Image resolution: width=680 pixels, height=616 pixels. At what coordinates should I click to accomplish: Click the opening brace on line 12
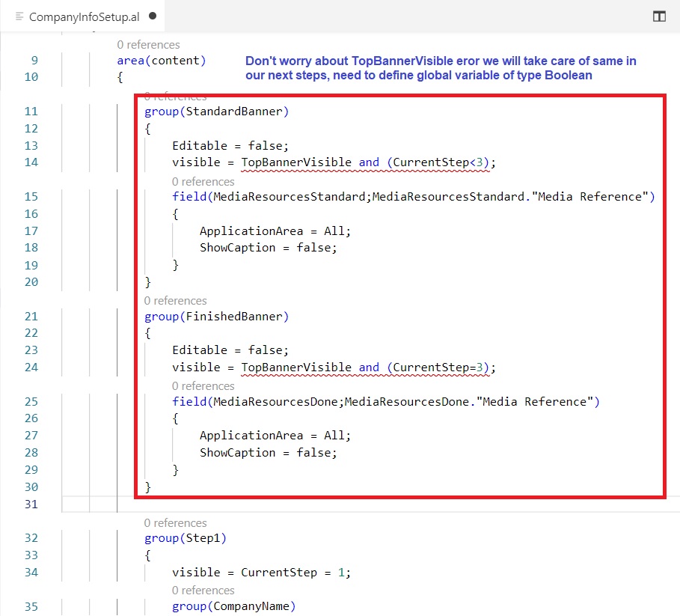[148, 129]
